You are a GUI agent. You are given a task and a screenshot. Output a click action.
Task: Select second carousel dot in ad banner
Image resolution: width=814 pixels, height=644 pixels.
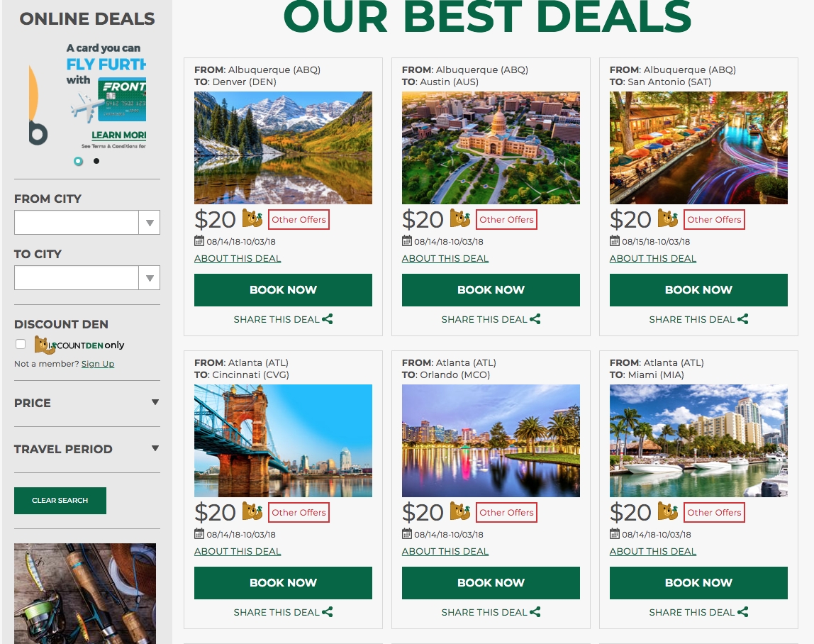click(x=96, y=161)
